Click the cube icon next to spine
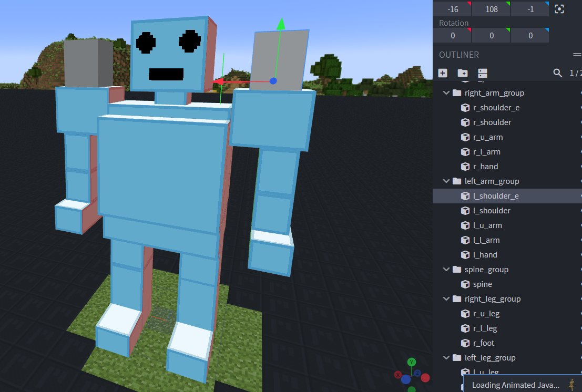 [465, 284]
